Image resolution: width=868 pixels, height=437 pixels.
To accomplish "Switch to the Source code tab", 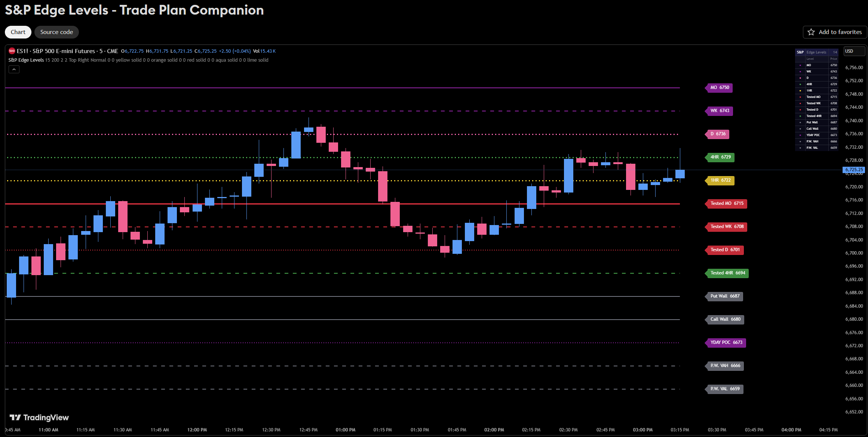I will (x=56, y=32).
